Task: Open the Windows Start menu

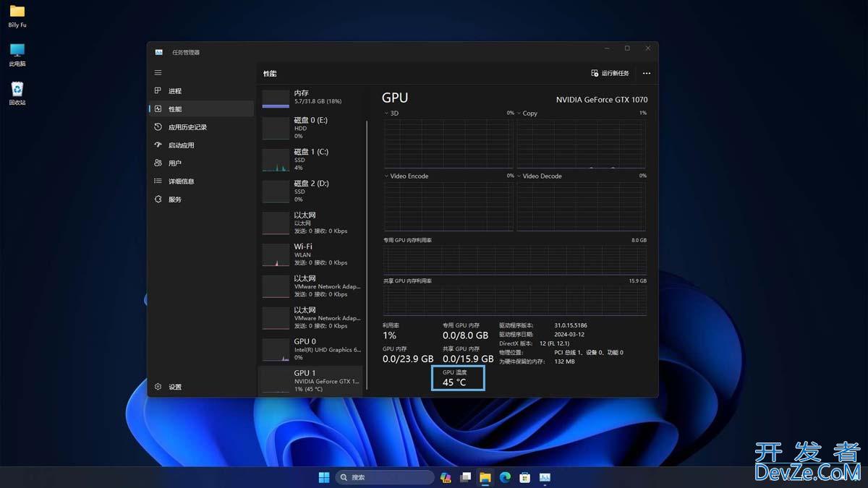Action: (324, 477)
